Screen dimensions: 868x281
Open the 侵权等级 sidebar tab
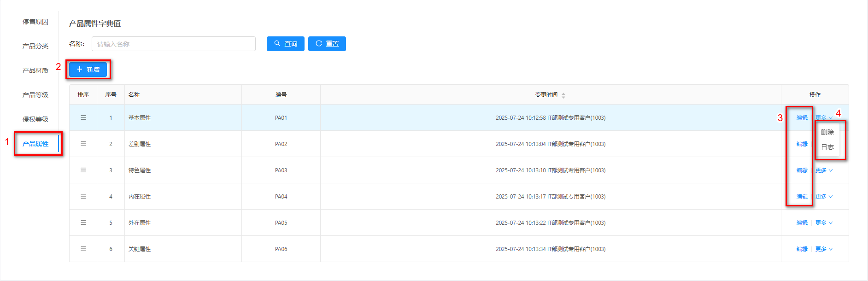[35, 119]
